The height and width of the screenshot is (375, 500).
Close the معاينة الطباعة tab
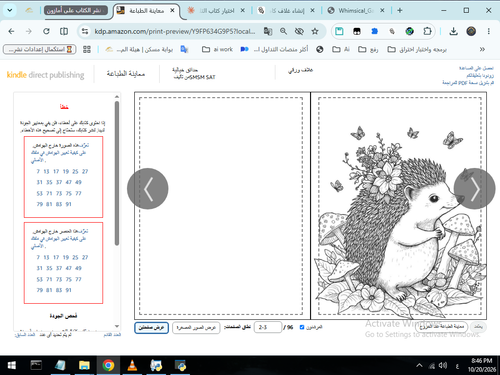[x=172, y=11]
